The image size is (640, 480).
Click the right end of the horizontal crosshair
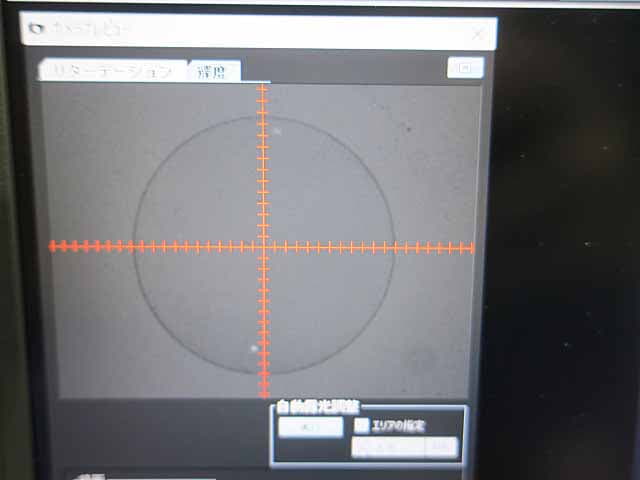point(470,247)
